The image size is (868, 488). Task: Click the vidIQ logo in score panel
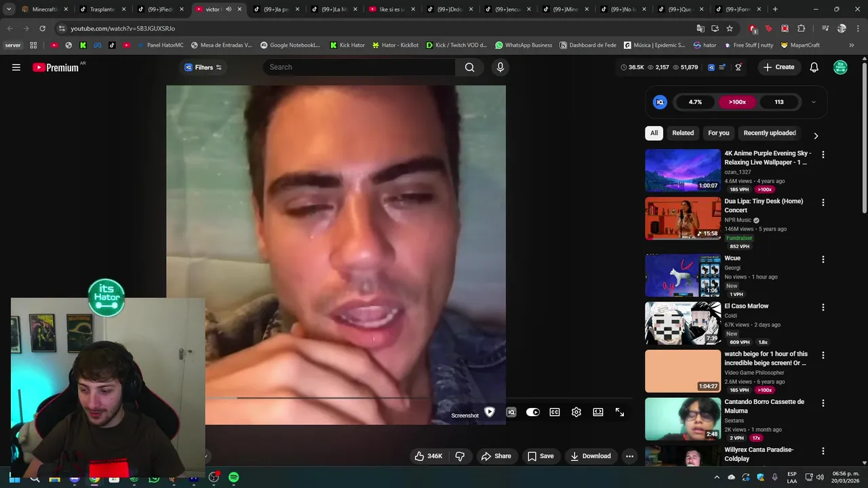tap(660, 102)
